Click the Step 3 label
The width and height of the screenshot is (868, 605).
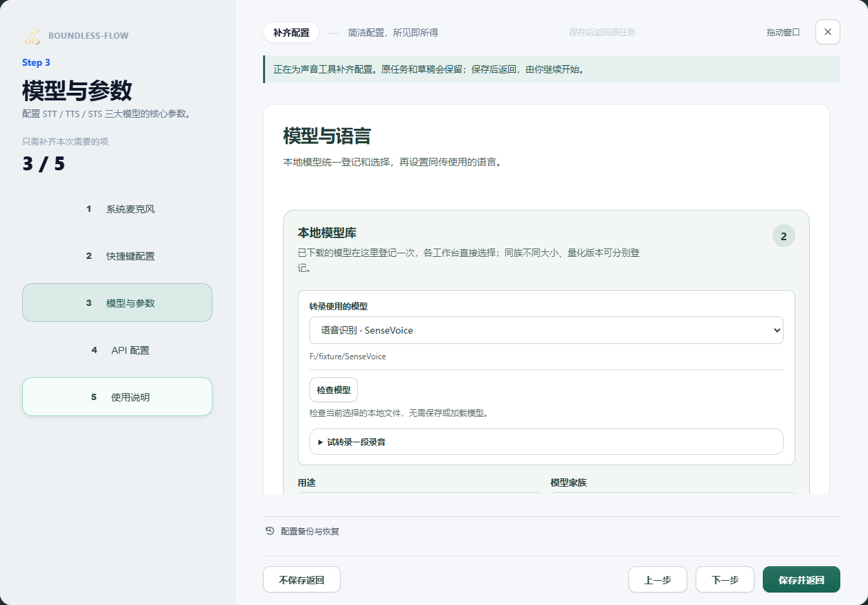(x=36, y=62)
